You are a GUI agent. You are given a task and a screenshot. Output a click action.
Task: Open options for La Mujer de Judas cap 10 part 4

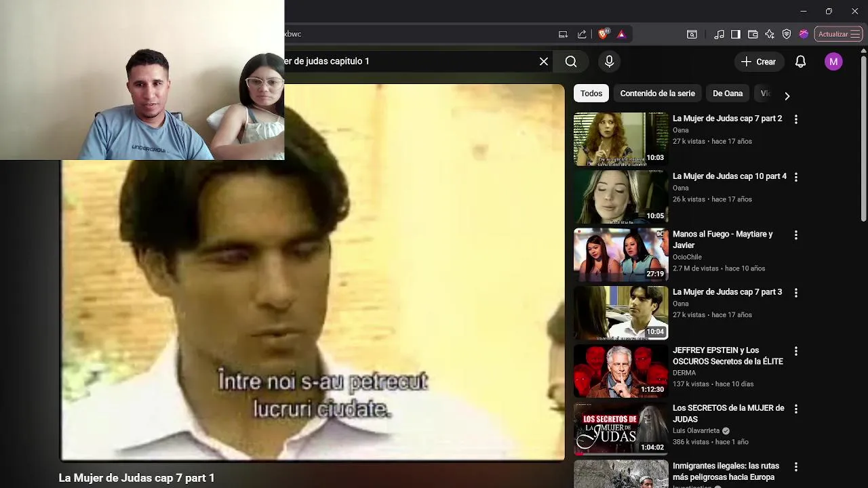pyautogui.click(x=796, y=177)
